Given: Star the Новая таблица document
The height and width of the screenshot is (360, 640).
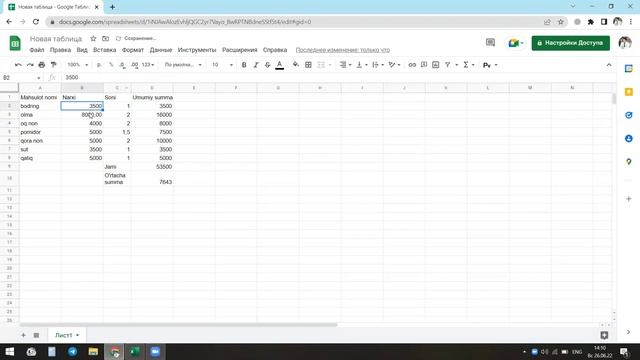Looking at the screenshot, I should [x=93, y=38].
